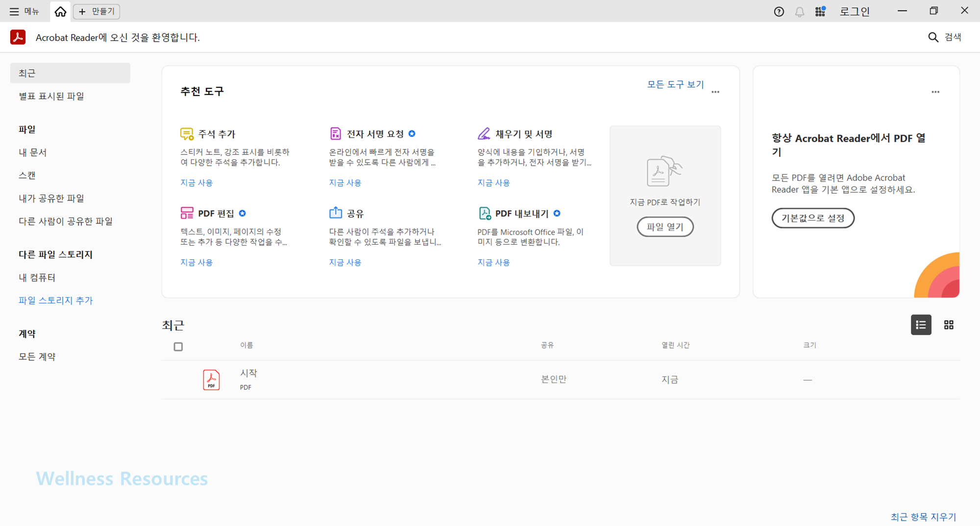
Task: Switch to list view icon
Action: click(x=921, y=325)
